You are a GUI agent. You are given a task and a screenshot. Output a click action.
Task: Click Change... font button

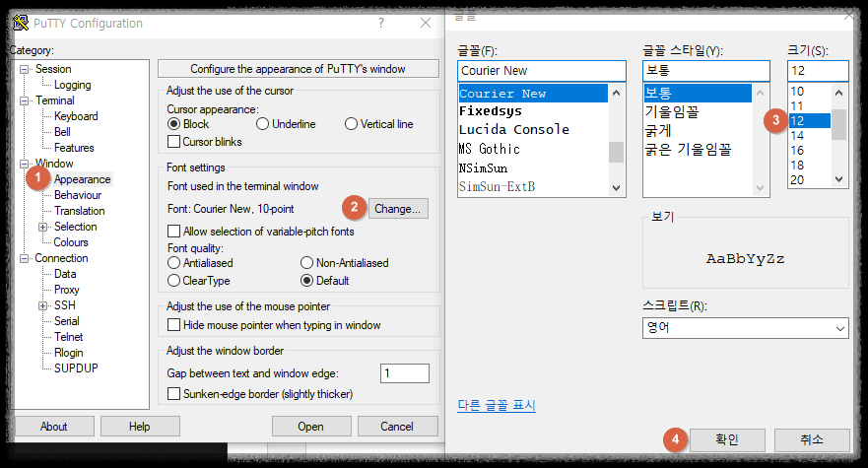[398, 209]
